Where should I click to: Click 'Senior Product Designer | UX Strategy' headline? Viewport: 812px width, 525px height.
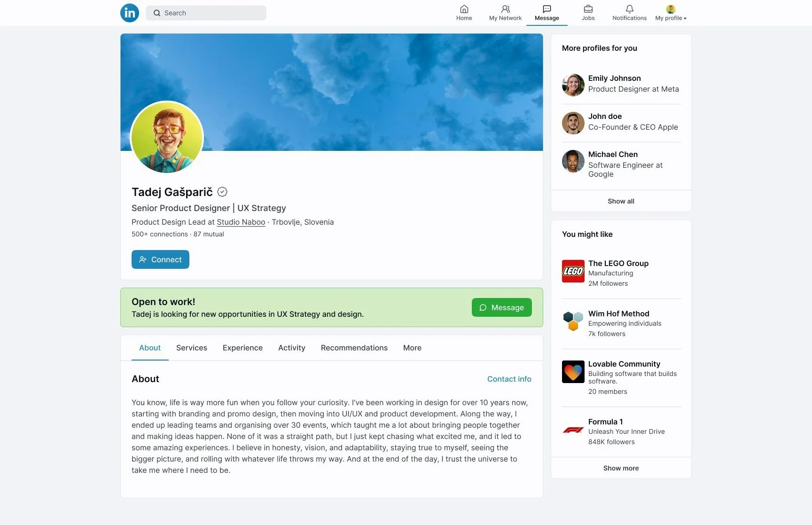tap(209, 208)
